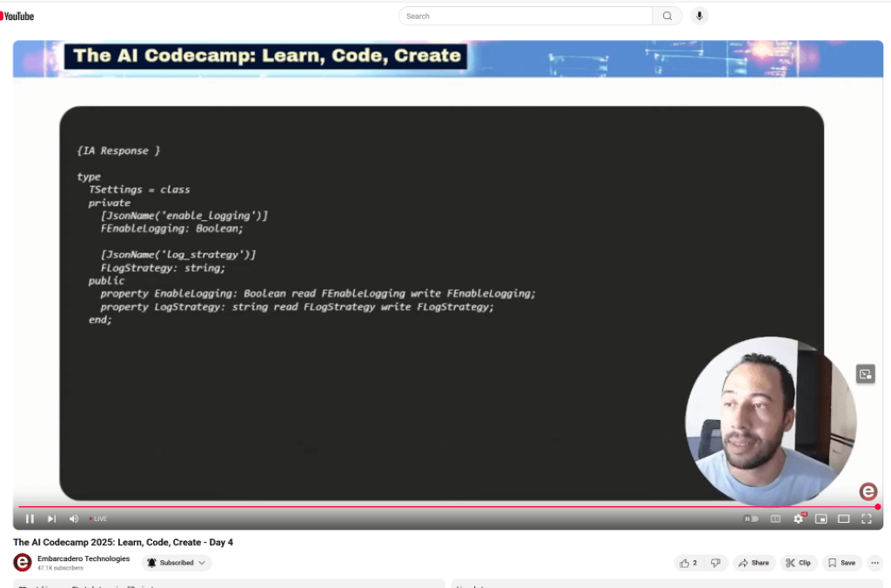Open the more actions three-dot menu
This screenshot has height=588, width=891.
click(x=874, y=563)
